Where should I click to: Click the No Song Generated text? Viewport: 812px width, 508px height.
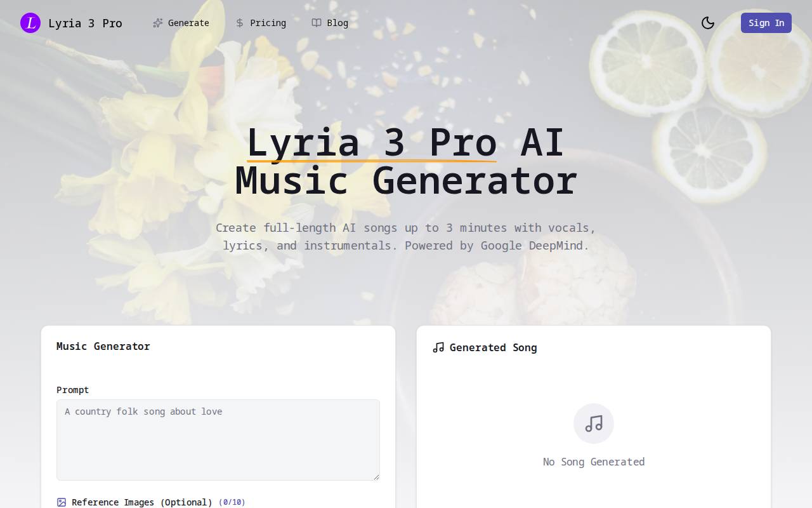[594, 462]
